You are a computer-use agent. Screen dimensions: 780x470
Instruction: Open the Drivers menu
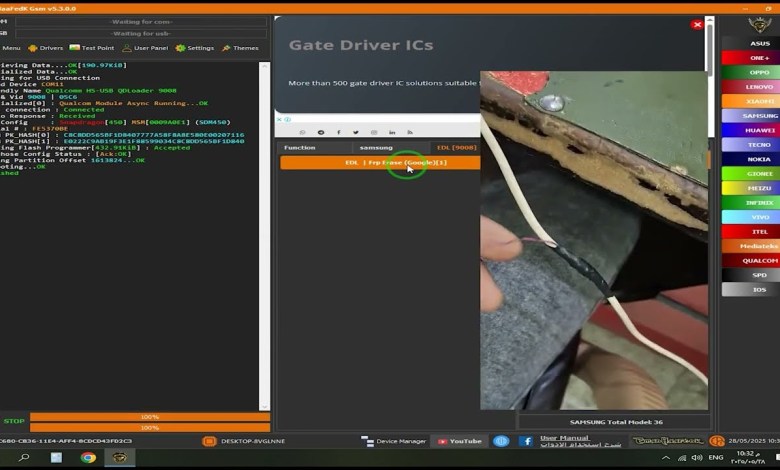(x=46, y=48)
